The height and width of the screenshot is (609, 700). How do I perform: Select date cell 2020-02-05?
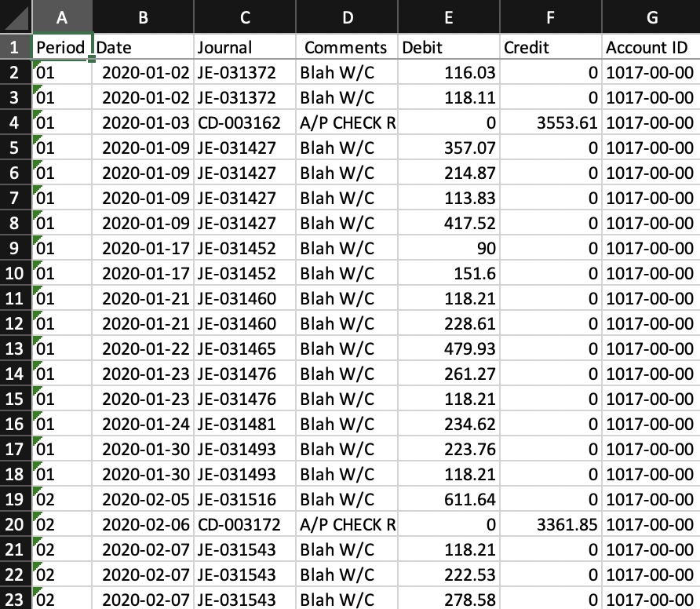click(143, 498)
